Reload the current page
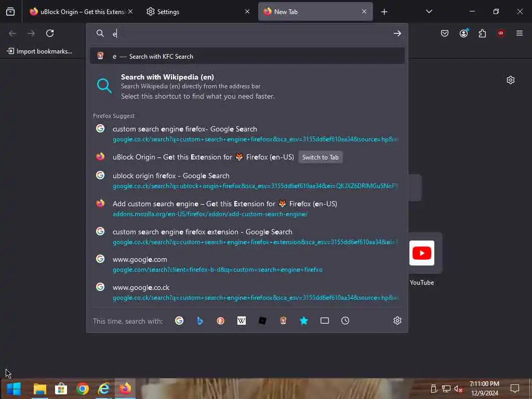This screenshot has width=532, height=399. pos(50,33)
